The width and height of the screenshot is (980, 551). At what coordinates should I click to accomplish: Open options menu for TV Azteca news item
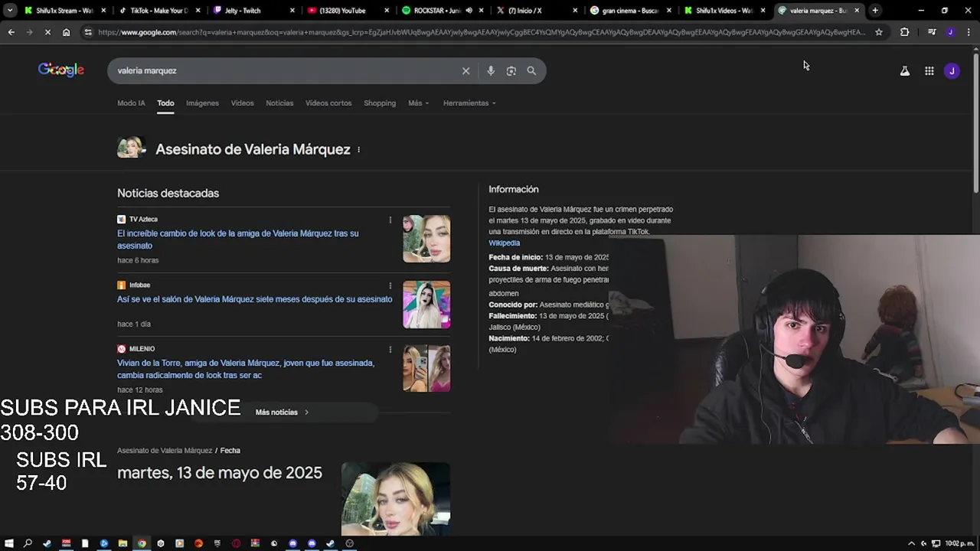390,220
